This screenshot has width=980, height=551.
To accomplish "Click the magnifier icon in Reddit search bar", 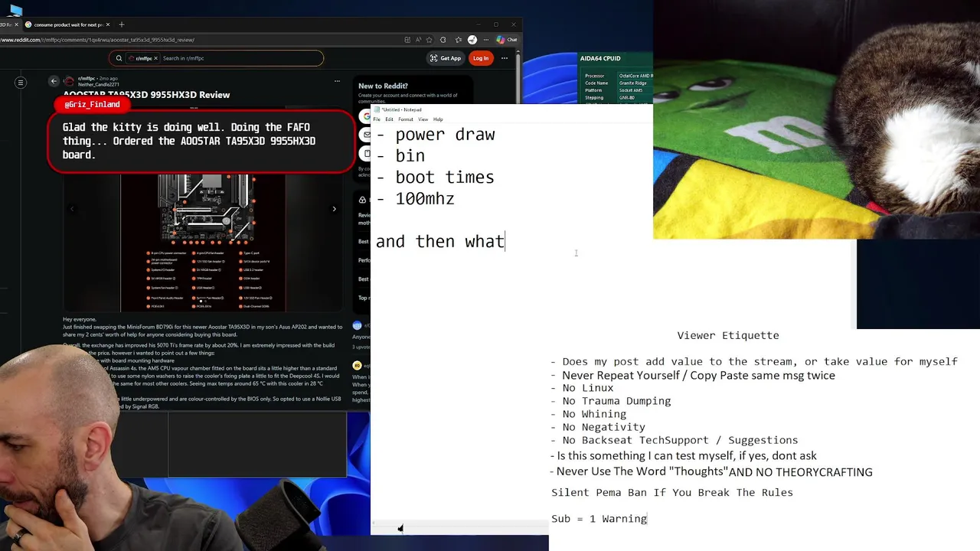I will (119, 58).
